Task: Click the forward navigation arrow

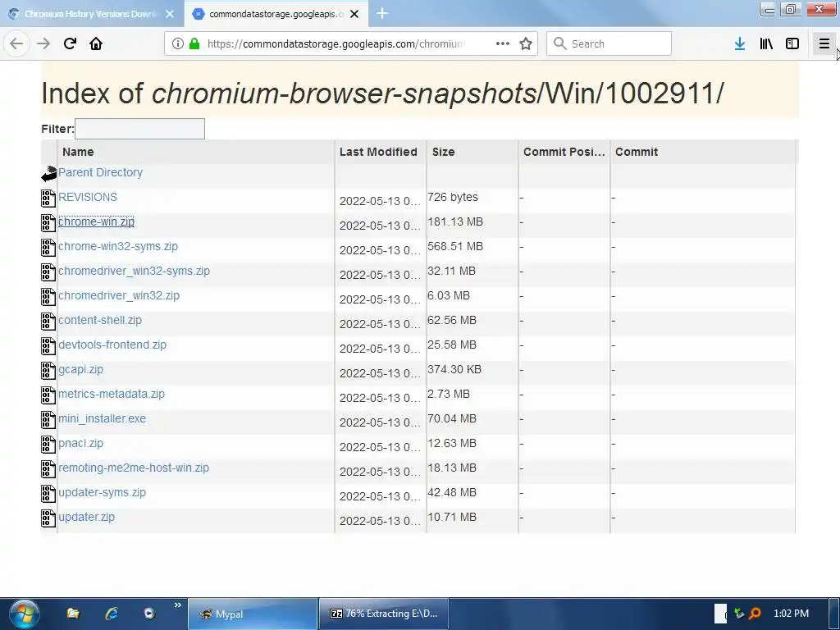Action: [43, 43]
